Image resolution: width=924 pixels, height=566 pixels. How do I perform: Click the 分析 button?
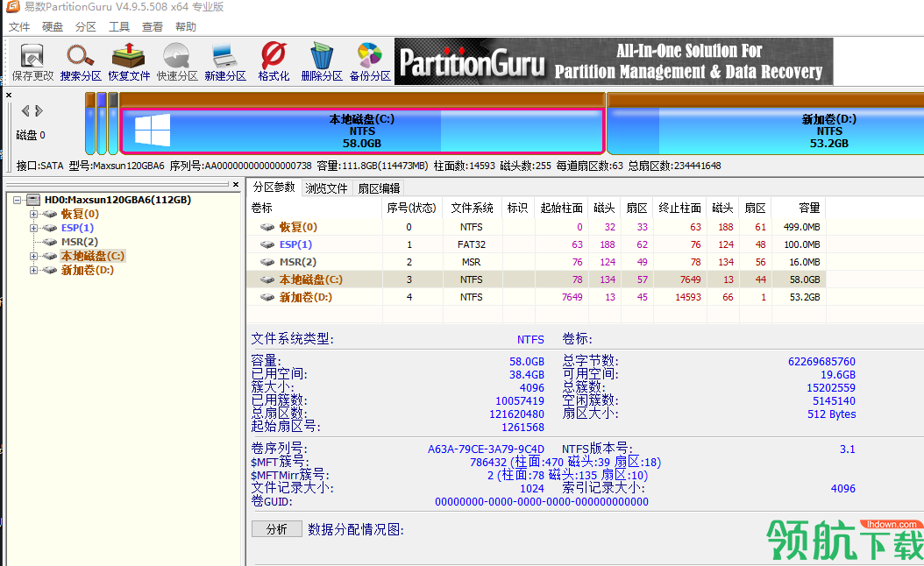(x=276, y=529)
